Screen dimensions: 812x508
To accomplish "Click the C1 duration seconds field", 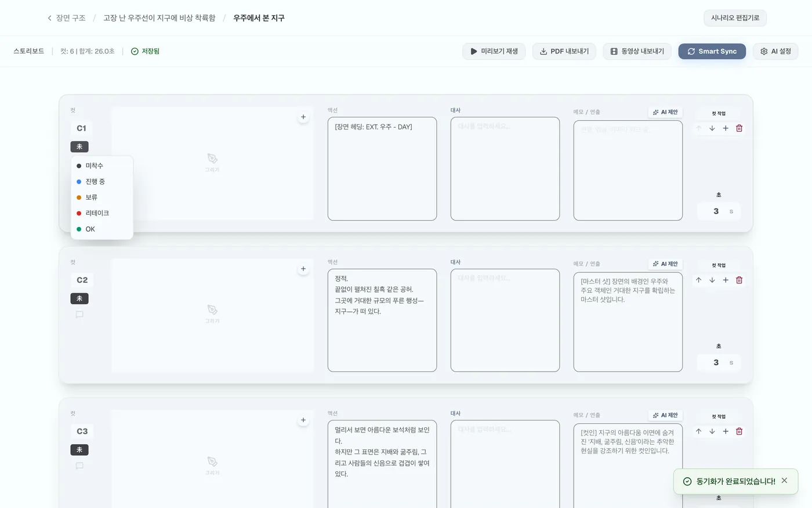I will click(719, 211).
